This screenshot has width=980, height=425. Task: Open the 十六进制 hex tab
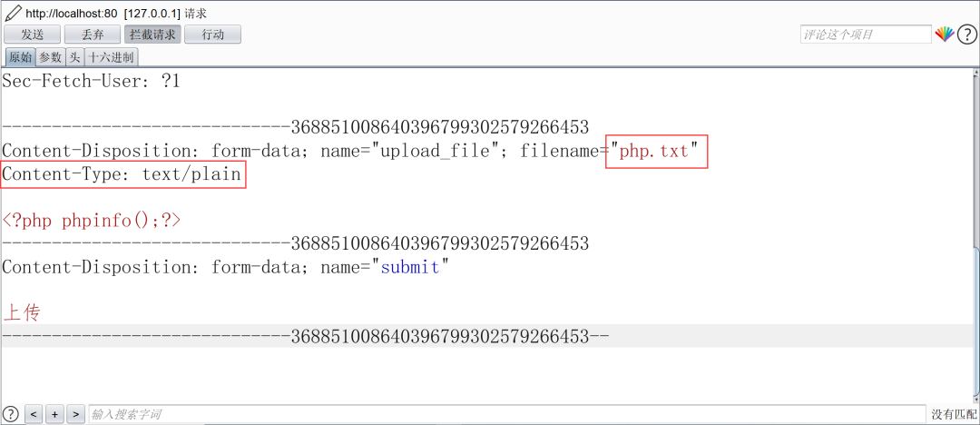click(x=111, y=57)
